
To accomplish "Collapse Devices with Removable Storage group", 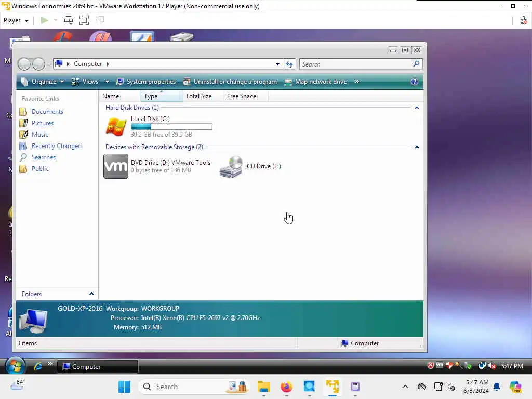I will (x=417, y=147).
